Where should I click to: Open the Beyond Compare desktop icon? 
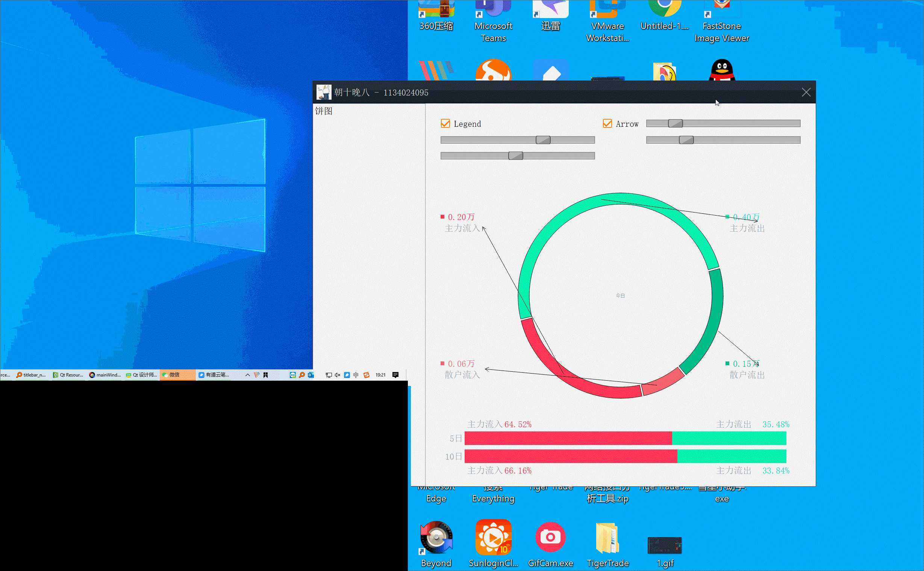pos(436,544)
